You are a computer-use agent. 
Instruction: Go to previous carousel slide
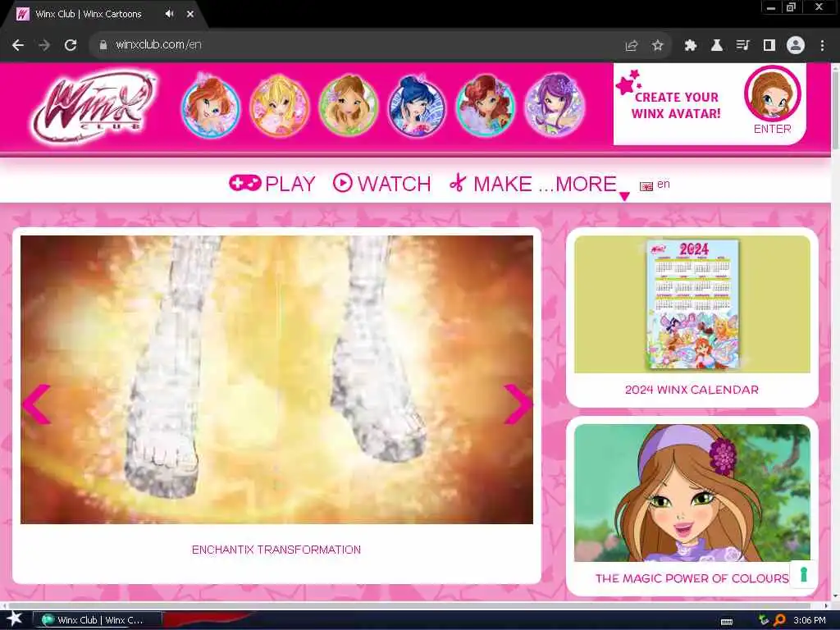tap(36, 404)
